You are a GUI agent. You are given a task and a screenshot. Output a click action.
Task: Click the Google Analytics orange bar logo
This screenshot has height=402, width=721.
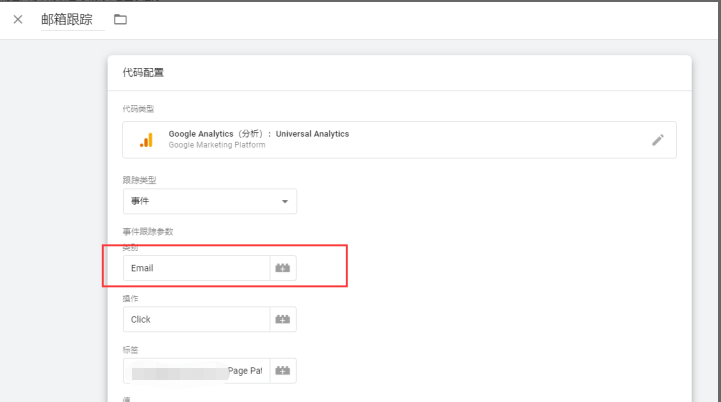click(x=146, y=140)
